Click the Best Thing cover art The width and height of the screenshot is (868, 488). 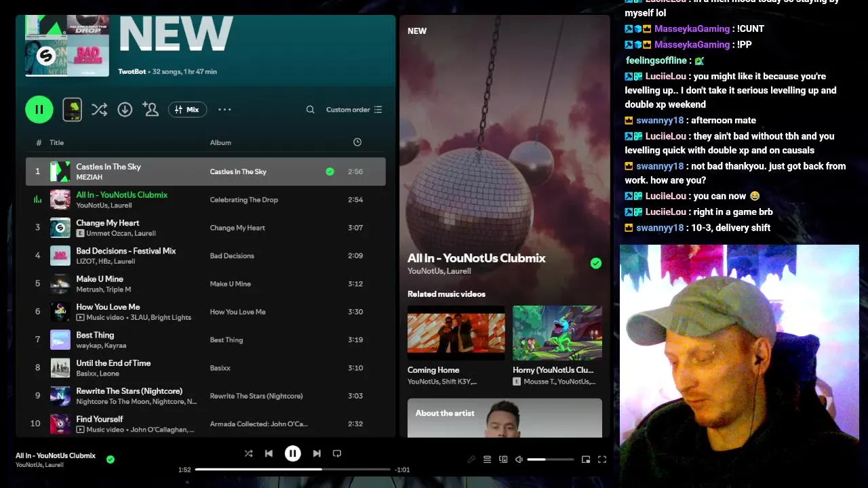click(60, 340)
